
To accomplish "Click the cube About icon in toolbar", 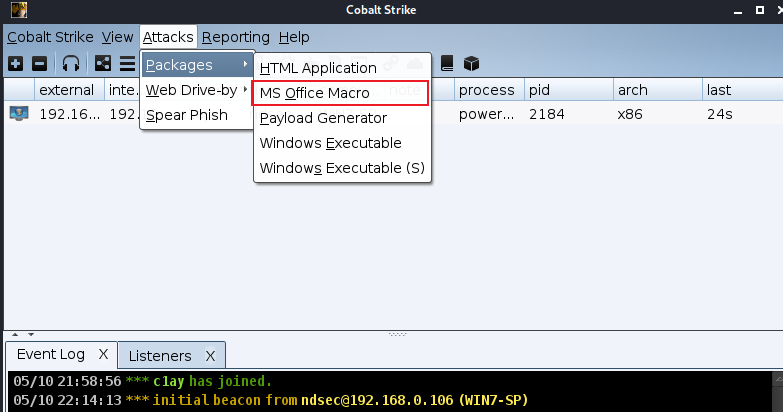I will (471, 63).
